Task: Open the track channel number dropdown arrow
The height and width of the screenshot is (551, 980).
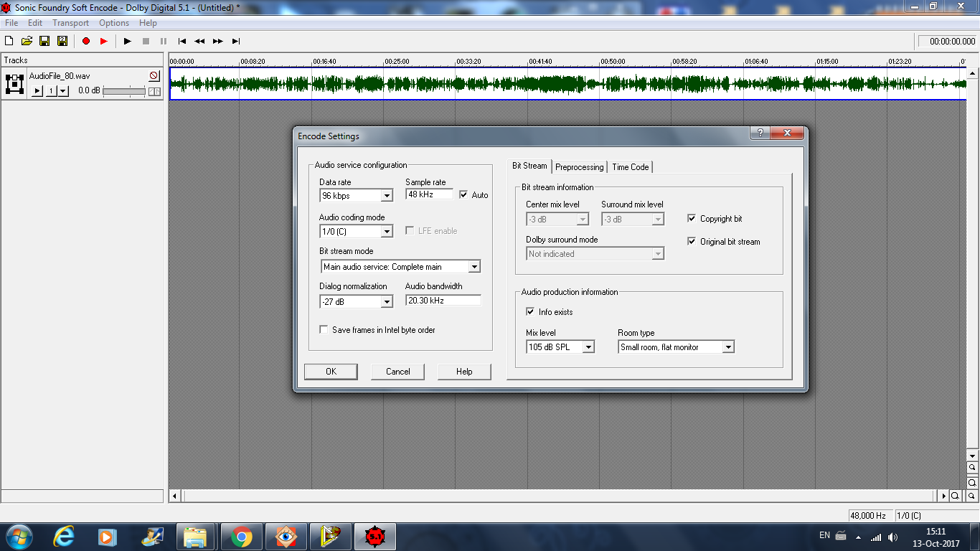Action: pyautogui.click(x=63, y=91)
